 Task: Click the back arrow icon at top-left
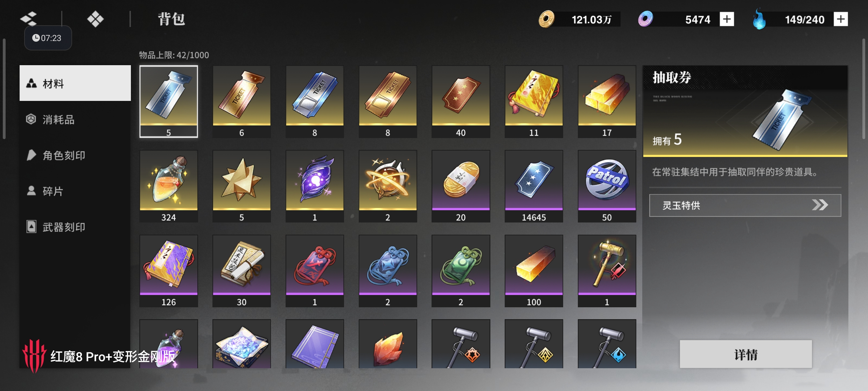pyautogui.click(x=29, y=19)
